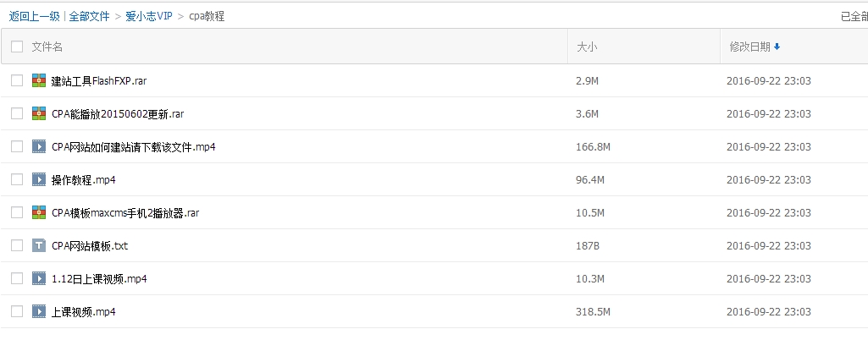Click the video icon beside 上课视频.mp4
868x362 pixels.
coord(39,311)
